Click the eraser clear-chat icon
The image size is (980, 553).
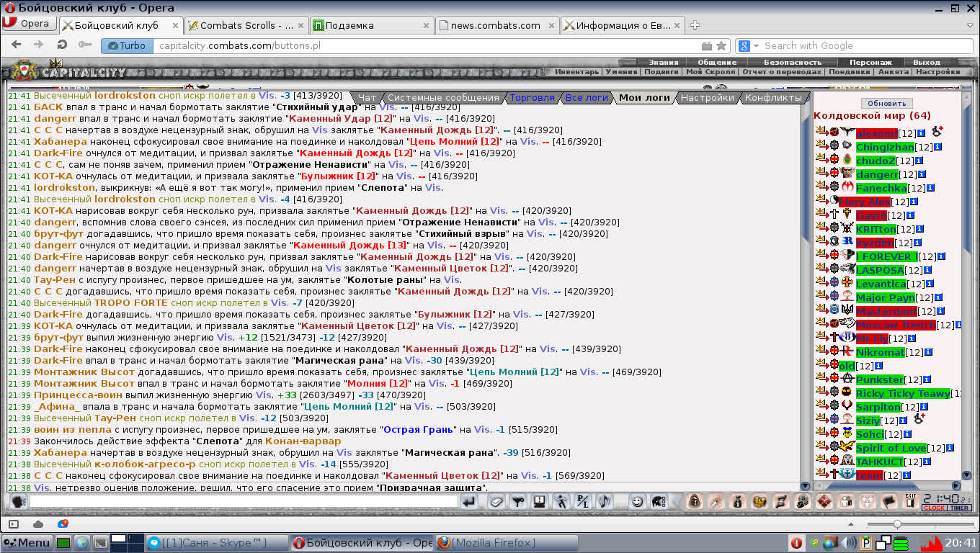point(496,502)
